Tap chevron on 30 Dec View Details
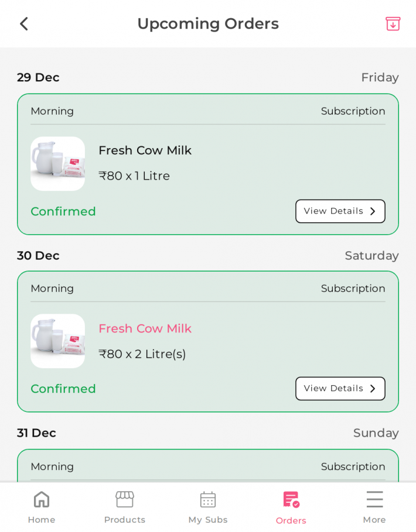Image resolution: width=416 pixels, height=532 pixels. pyautogui.click(x=373, y=389)
